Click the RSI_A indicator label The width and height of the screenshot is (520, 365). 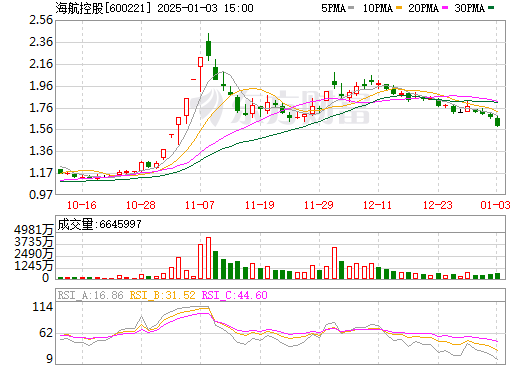coord(90,295)
